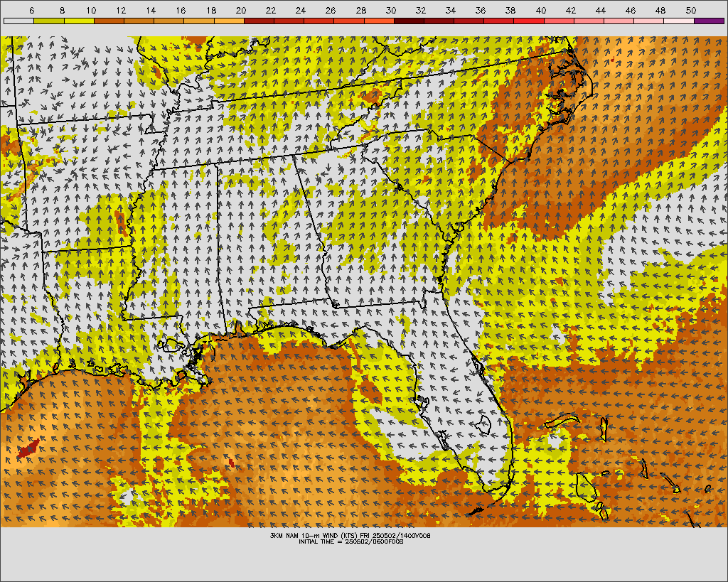Select the olive legend swatch between 6 and 8
This screenshot has height=582, width=728.
point(49,21)
